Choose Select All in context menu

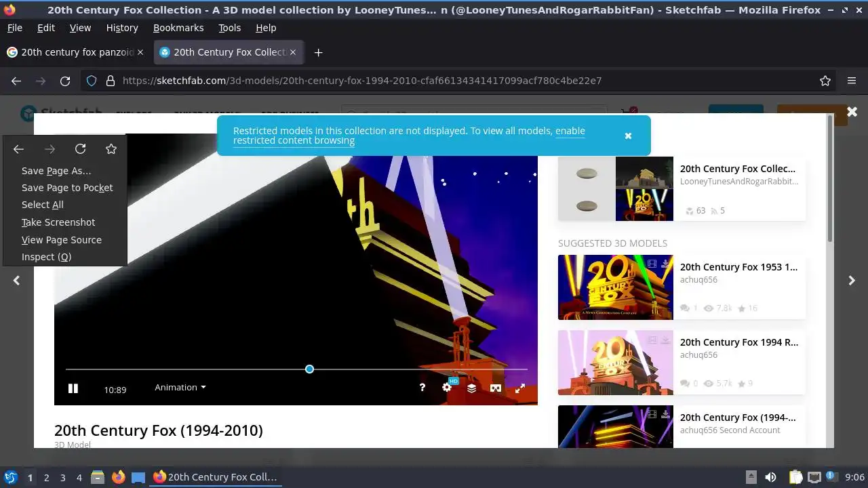[x=65, y=205]
